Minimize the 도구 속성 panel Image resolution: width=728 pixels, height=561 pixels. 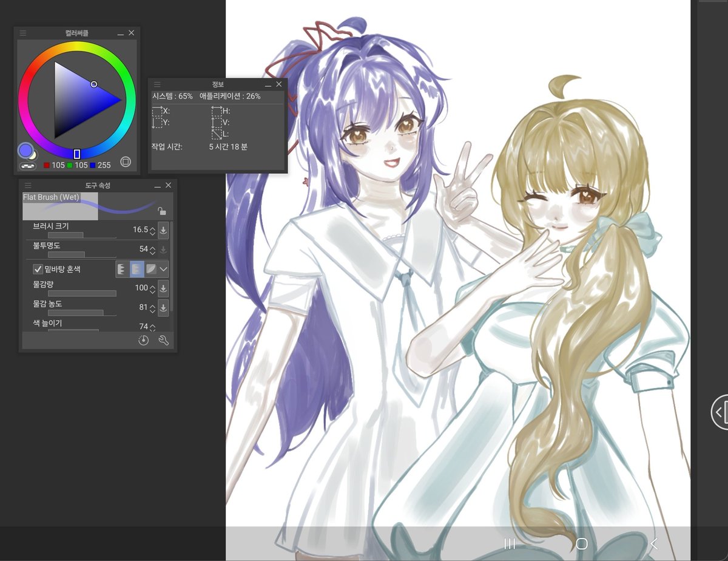pyautogui.click(x=158, y=186)
